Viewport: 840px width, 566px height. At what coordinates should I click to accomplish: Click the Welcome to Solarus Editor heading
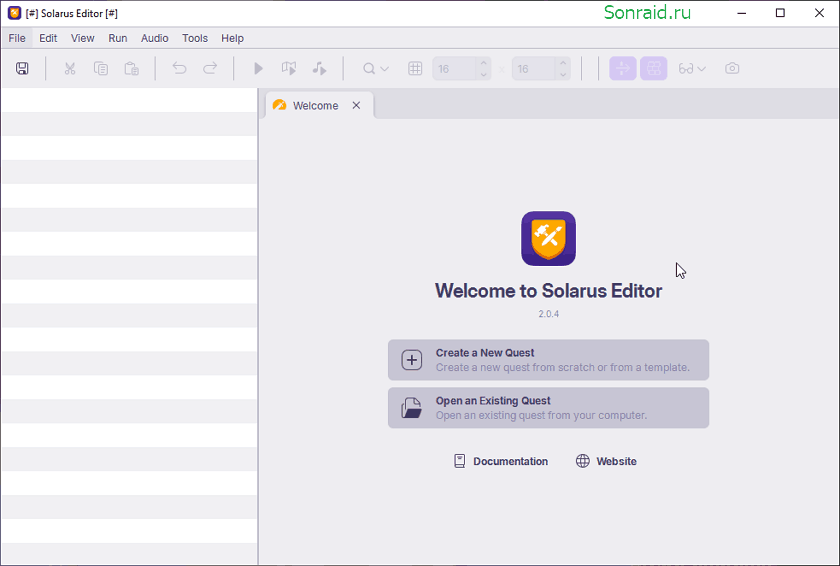[x=548, y=291]
